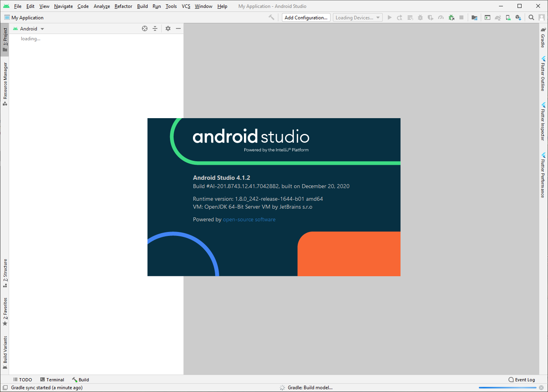Click the Apply Changes and Restart Activity icon

pos(400,17)
